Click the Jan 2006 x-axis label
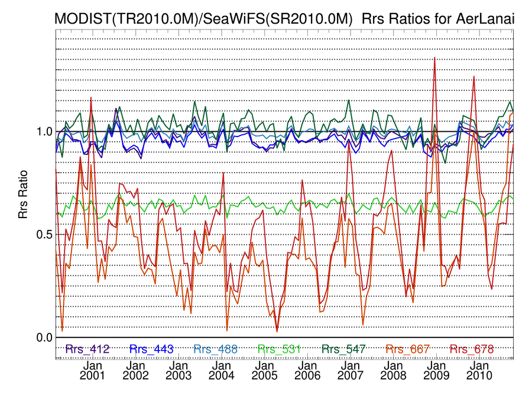532x399 pixels. (307, 371)
